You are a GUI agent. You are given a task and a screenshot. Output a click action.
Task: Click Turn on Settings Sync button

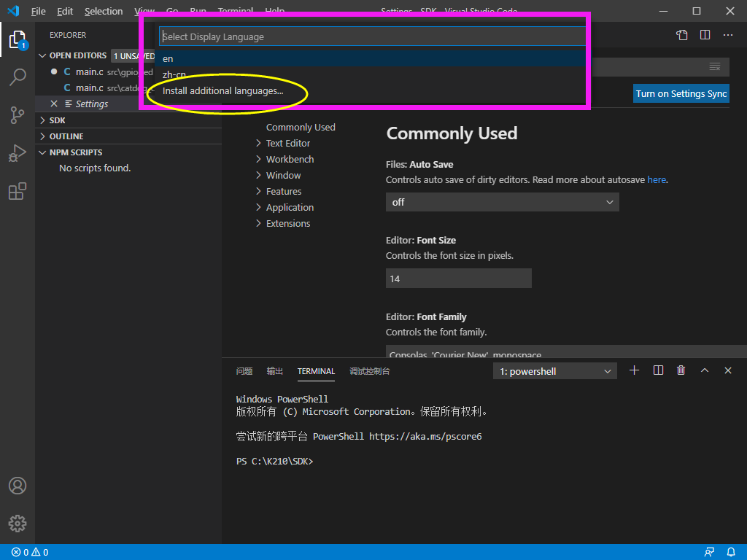[681, 93]
